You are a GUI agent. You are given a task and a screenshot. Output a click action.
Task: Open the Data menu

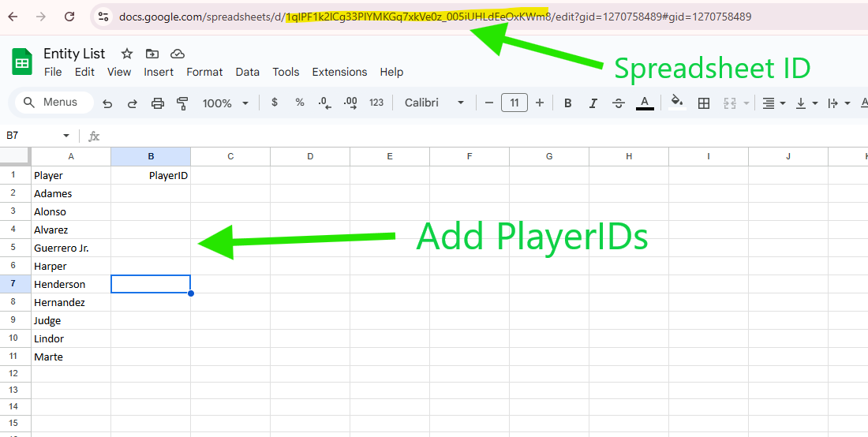(247, 72)
